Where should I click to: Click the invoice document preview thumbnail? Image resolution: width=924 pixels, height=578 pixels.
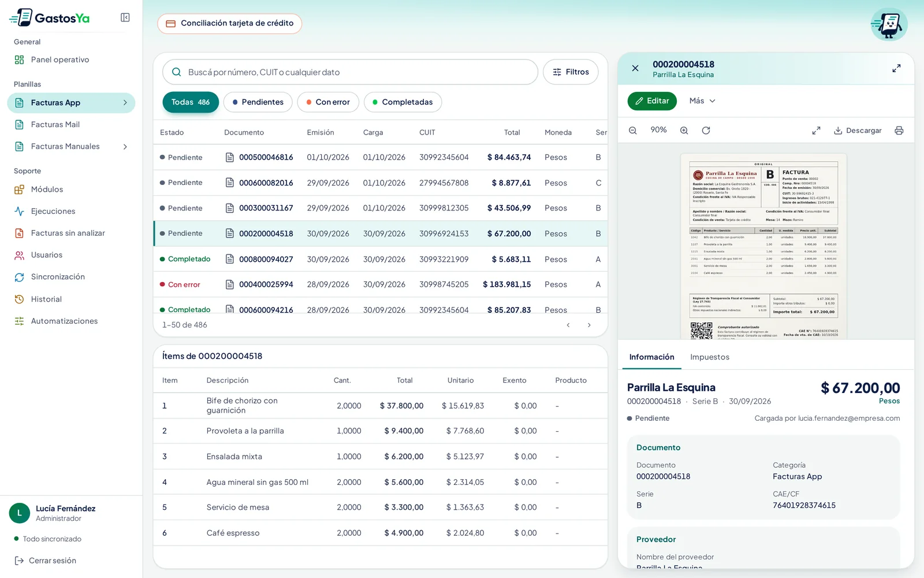[763, 246]
